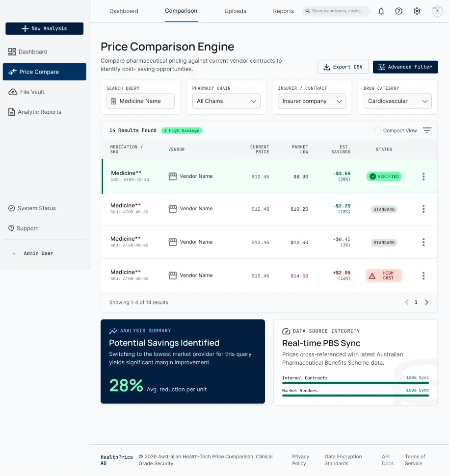449x476 pixels.
Task: Start a New Analysis
Action: click(x=44, y=28)
